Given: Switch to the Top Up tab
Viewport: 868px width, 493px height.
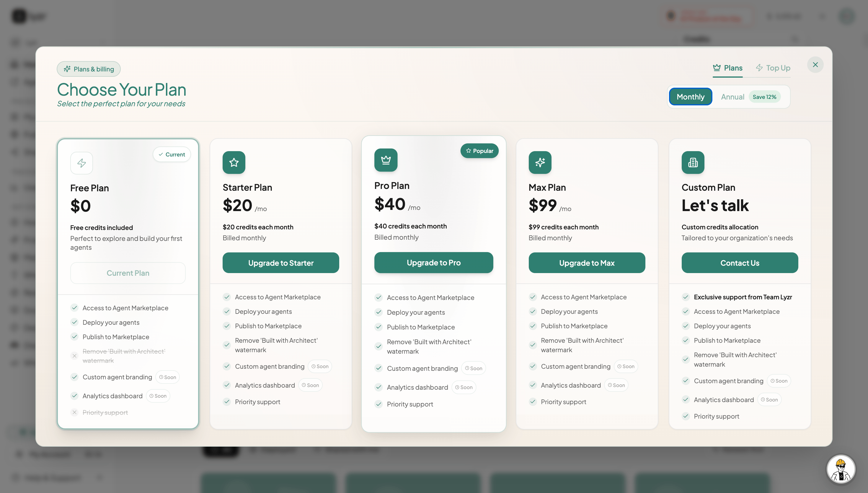Looking at the screenshot, I should pyautogui.click(x=773, y=68).
